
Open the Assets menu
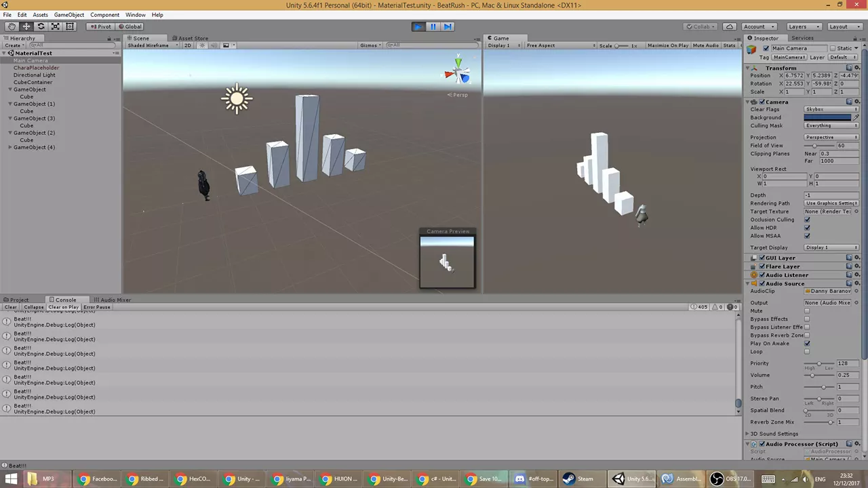pos(40,14)
